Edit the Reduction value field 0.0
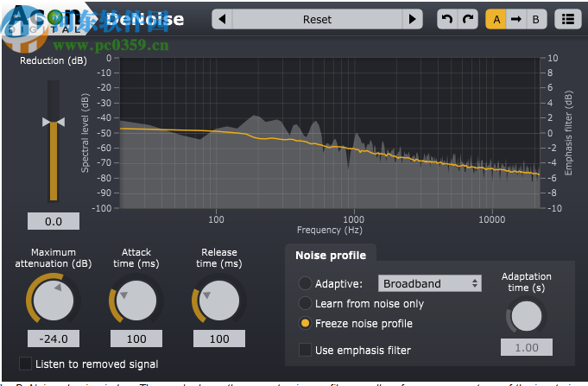 [x=54, y=221]
